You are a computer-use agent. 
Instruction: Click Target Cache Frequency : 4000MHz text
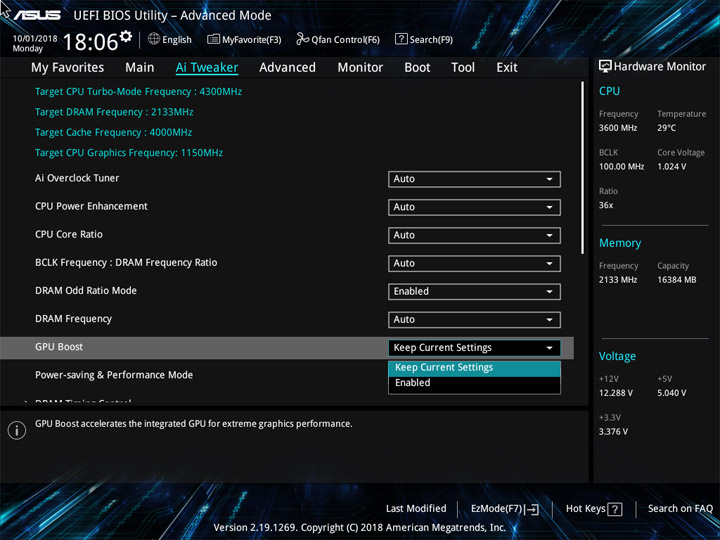(113, 132)
